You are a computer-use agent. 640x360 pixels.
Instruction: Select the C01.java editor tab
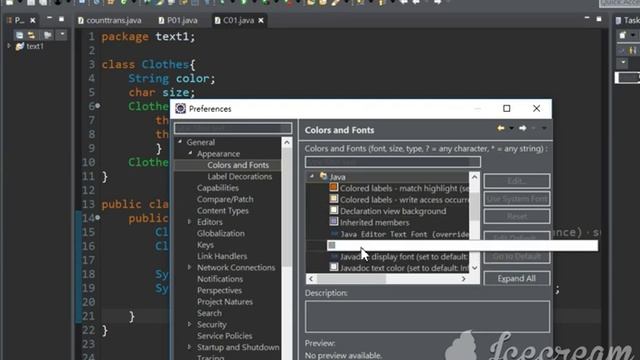(238, 20)
